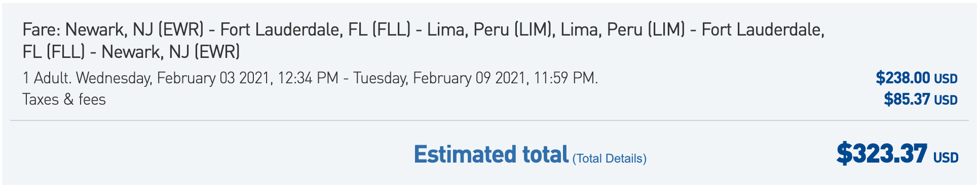The height and width of the screenshot is (189, 980).
Task: Click the 'Fare:' label at the start
Action: click(x=42, y=30)
